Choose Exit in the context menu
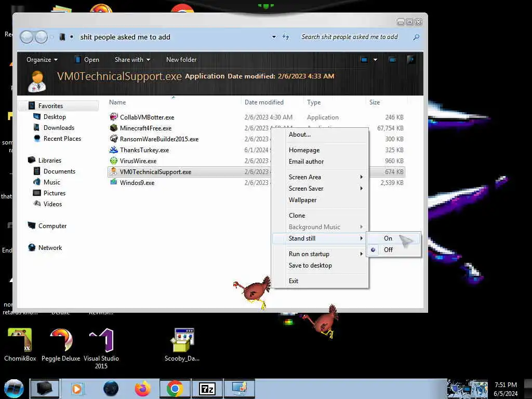This screenshot has width=532, height=399. [320, 281]
